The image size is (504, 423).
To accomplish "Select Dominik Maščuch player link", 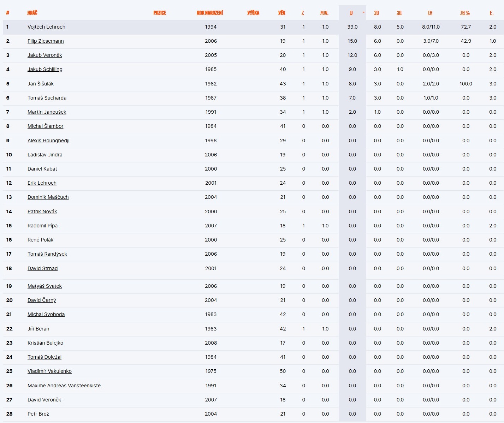I will click(x=48, y=197).
